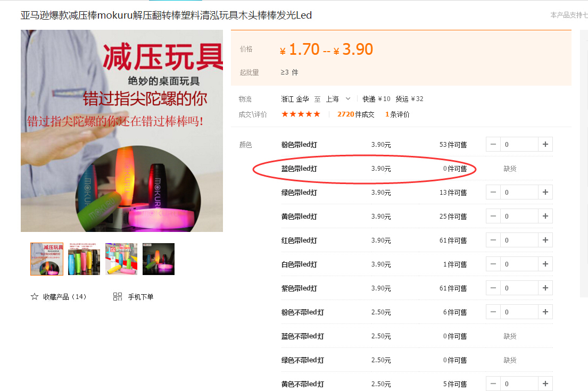
Task: Focus quantity field for 黄色带led灯
Action: pos(519,217)
